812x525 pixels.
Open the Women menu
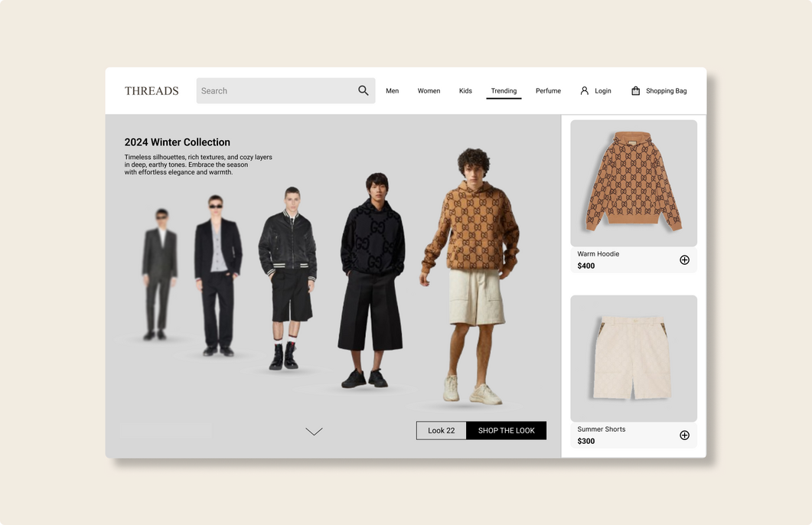click(x=429, y=90)
